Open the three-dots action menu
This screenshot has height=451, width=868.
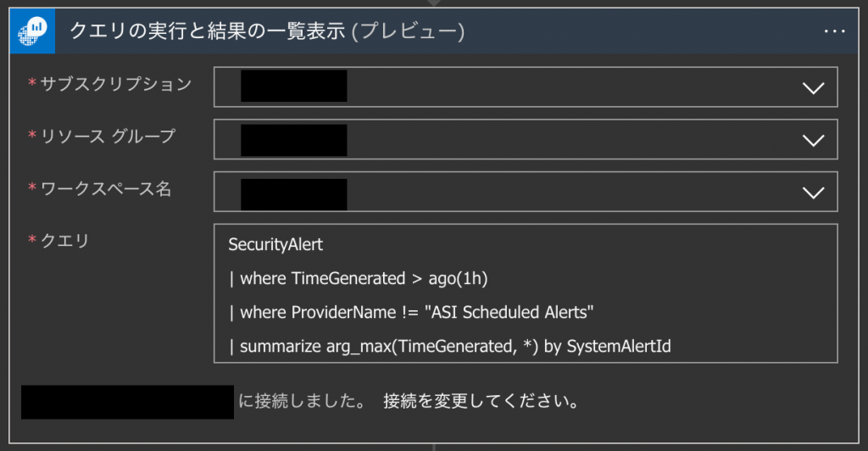pyautogui.click(x=834, y=31)
